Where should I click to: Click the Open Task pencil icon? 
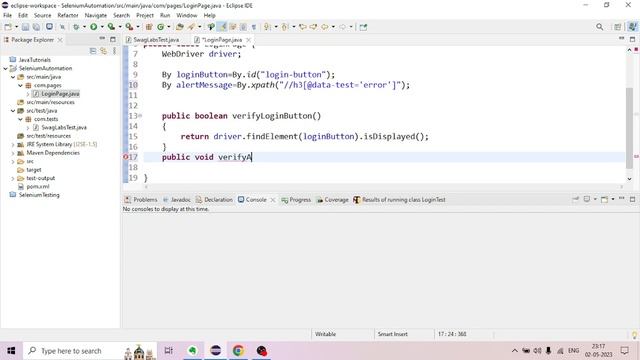(x=191, y=27)
